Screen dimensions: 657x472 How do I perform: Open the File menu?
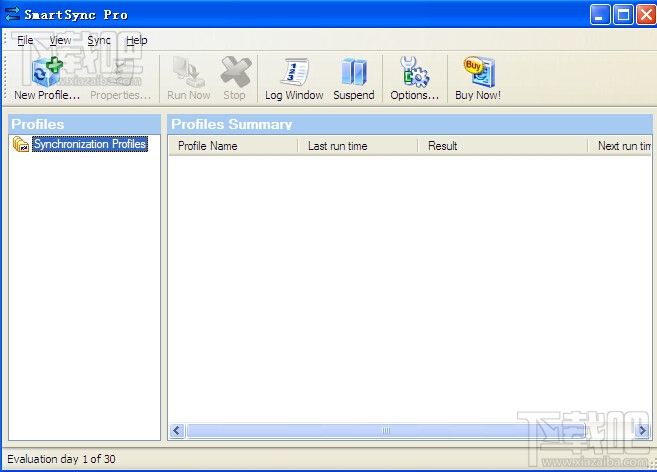pyautogui.click(x=25, y=40)
